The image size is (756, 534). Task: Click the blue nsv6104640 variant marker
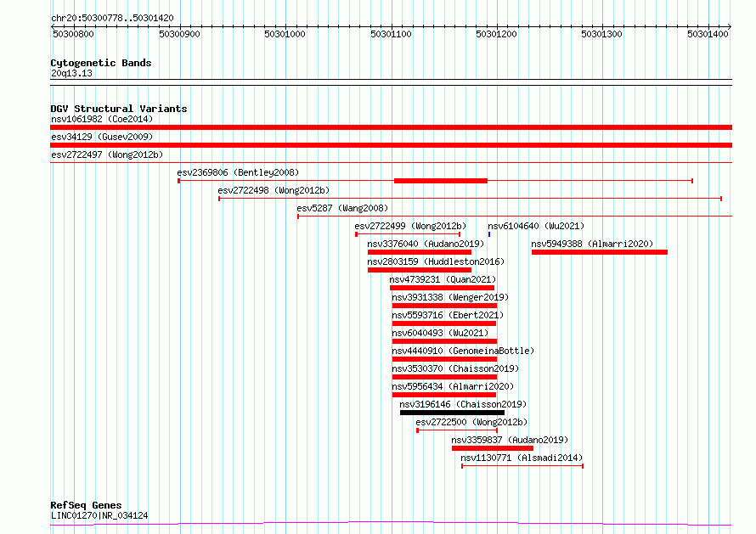point(489,234)
